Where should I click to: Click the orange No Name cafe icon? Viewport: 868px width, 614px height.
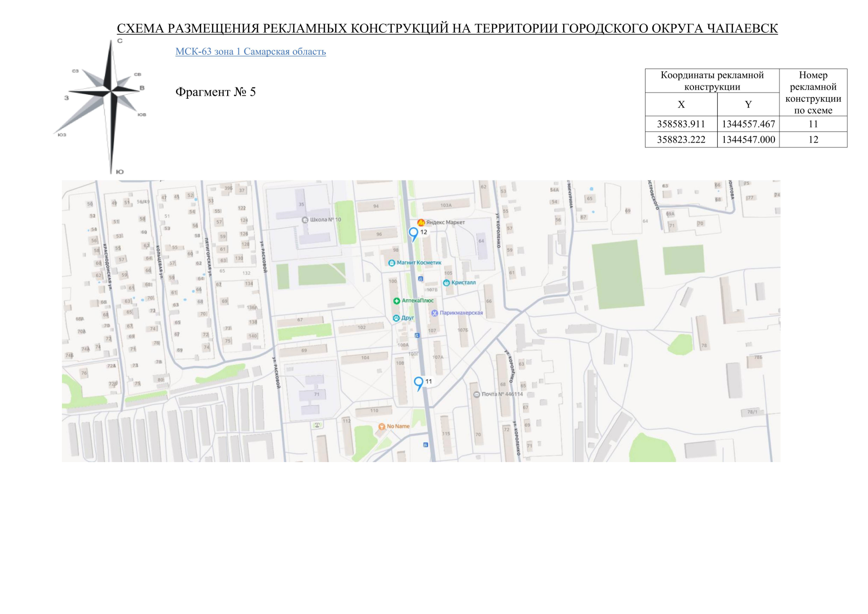[382, 427]
